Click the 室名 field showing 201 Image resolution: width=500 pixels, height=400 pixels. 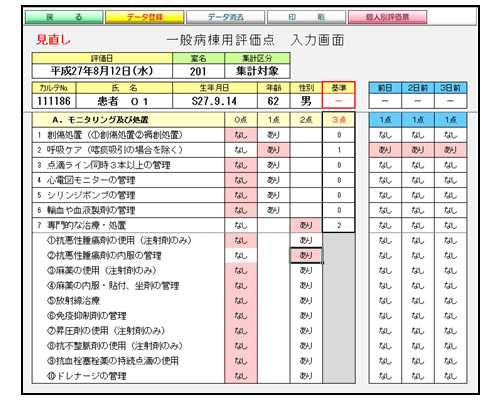coord(198,71)
